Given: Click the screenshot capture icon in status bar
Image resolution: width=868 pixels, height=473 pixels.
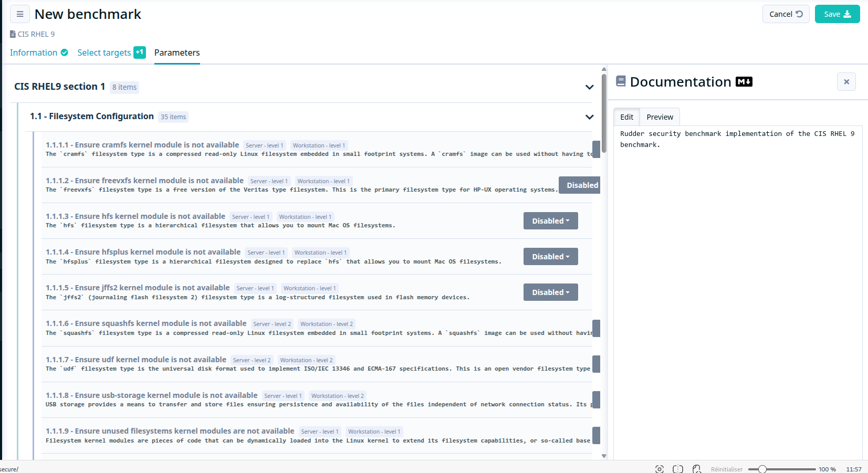Looking at the screenshot, I should click(660, 469).
